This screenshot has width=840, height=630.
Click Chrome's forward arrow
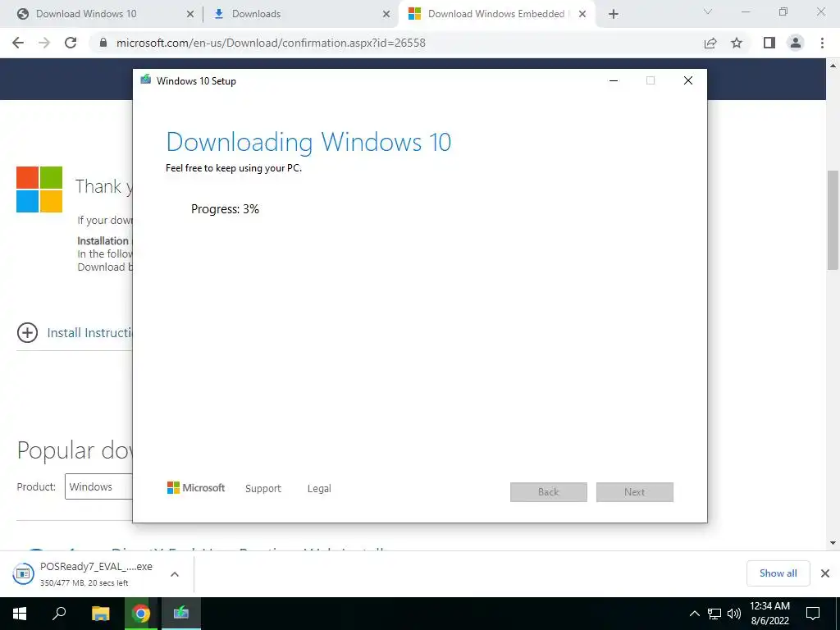coord(44,43)
